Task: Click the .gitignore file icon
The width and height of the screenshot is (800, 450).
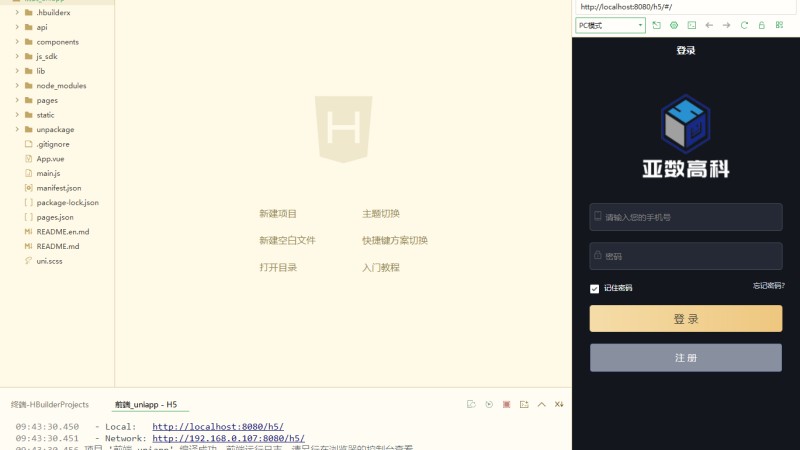Action: coord(29,144)
